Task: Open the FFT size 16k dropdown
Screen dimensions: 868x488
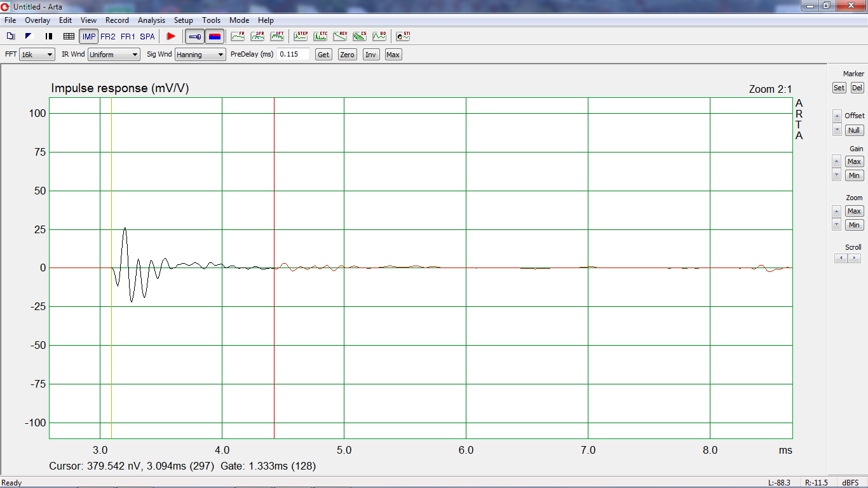Action: (x=37, y=55)
